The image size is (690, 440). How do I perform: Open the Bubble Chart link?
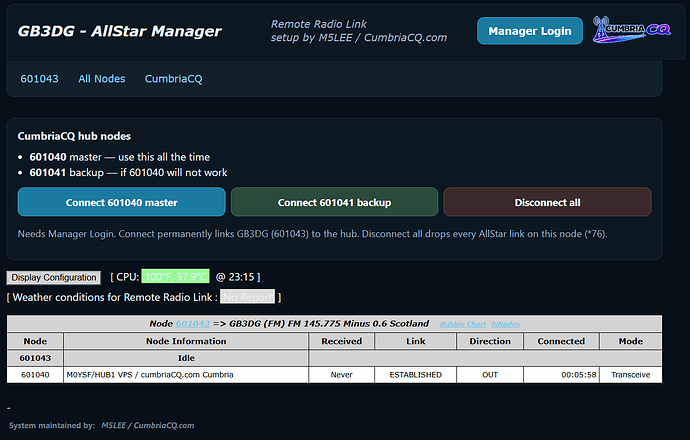point(463,324)
